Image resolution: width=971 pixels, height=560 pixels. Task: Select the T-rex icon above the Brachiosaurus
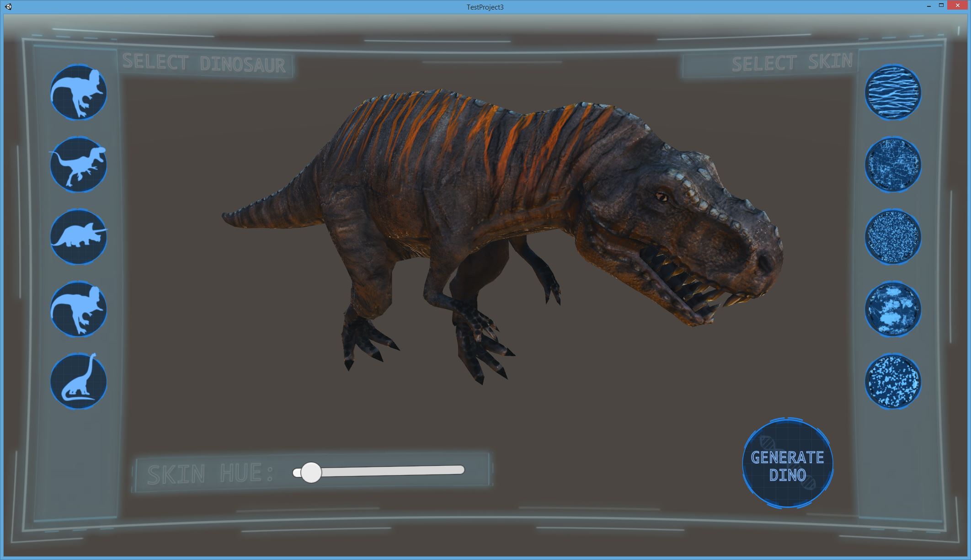78,309
